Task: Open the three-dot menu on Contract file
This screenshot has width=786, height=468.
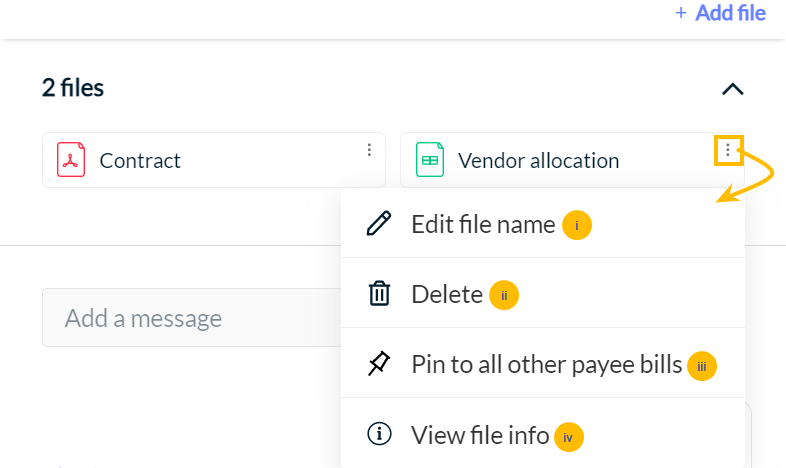Action: click(369, 150)
